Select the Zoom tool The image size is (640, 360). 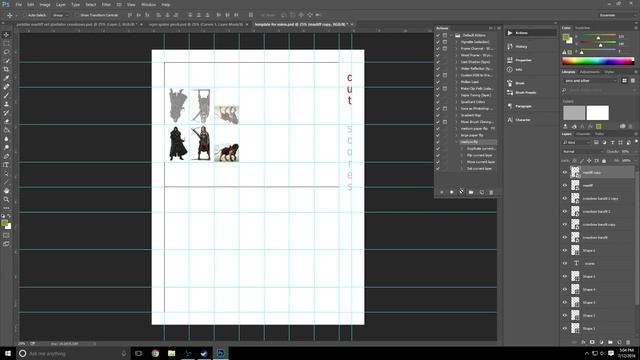click(6, 200)
